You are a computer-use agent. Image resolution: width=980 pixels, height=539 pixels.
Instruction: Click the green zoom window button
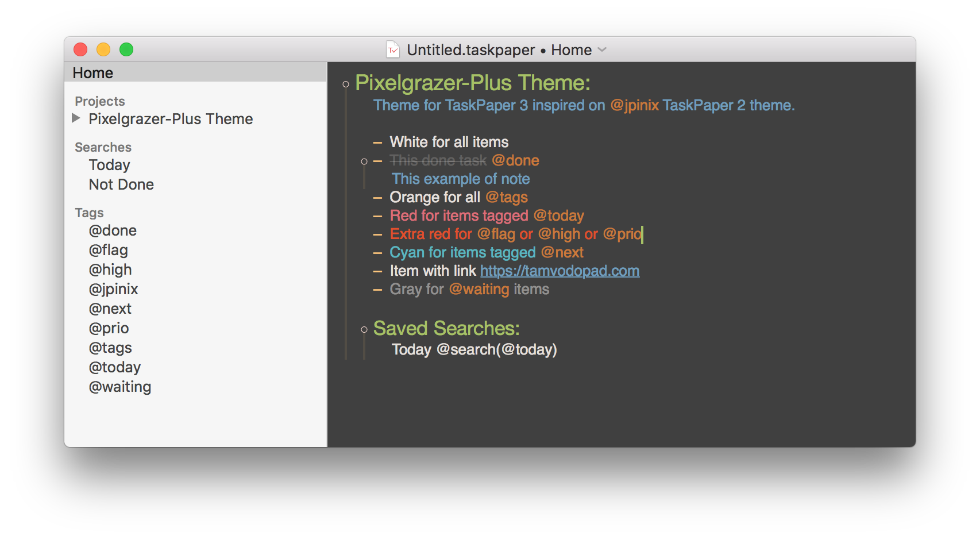click(x=126, y=49)
